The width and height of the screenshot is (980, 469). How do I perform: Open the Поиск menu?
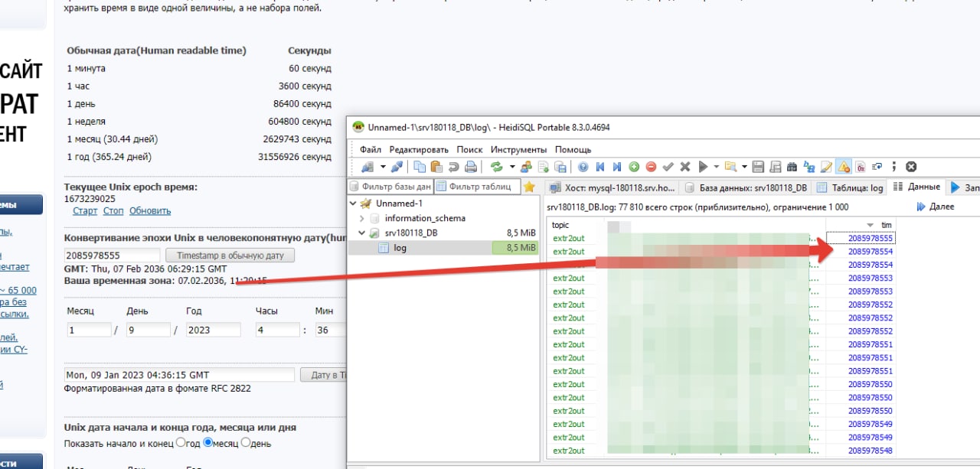(x=469, y=150)
